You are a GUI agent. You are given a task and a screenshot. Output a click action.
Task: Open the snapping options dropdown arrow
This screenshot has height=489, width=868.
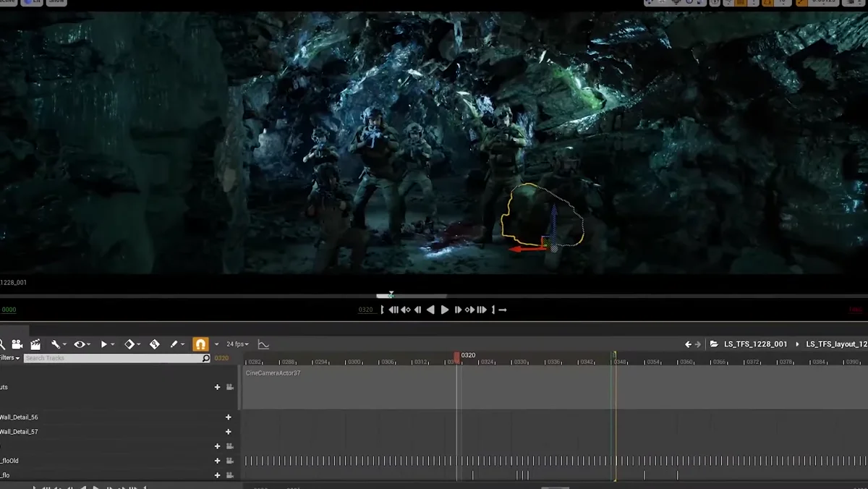coord(216,344)
